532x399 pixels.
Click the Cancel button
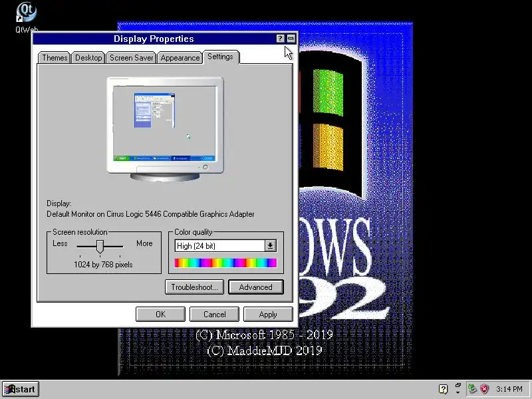214,314
